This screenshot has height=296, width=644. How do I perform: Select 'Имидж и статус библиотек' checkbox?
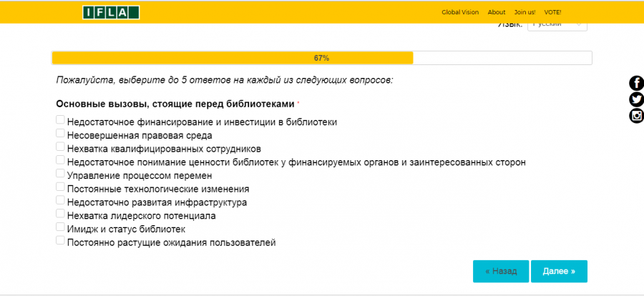click(60, 227)
